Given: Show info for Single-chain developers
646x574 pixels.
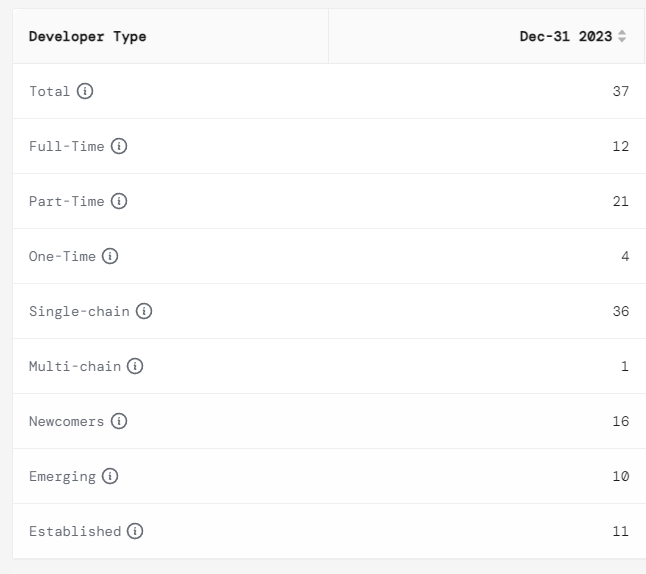Looking at the screenshot, I should coord(144,311).
